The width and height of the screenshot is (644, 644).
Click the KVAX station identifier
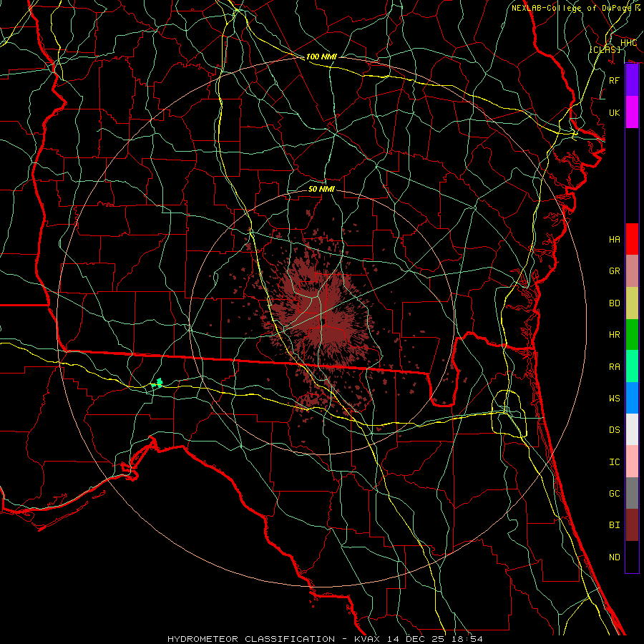tap(369, 639)
